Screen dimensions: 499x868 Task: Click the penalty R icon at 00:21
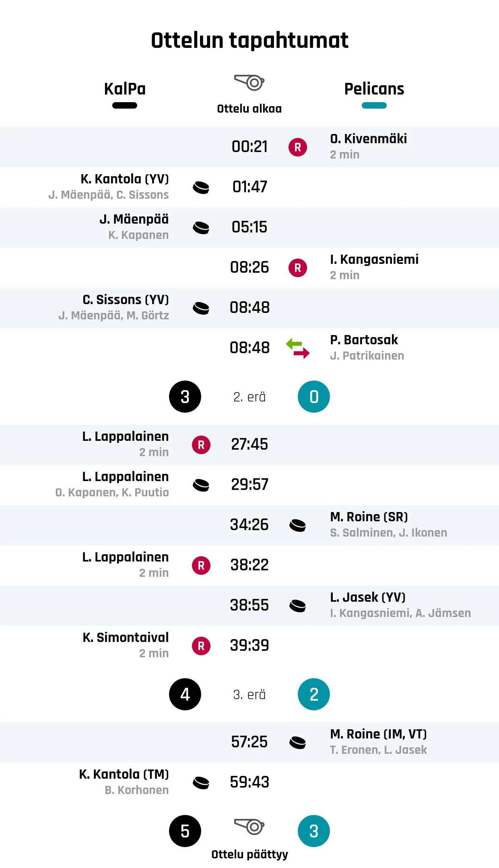coord(298,147)
